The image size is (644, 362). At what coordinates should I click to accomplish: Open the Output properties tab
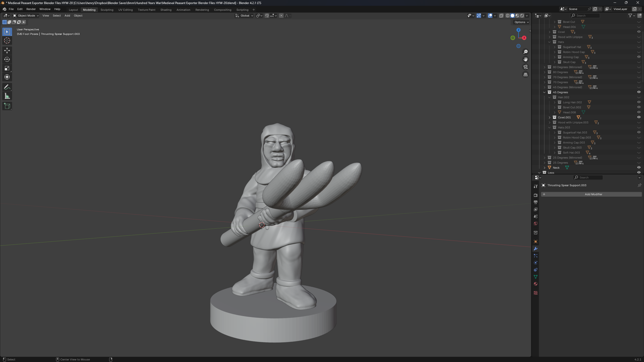point(536,202)
